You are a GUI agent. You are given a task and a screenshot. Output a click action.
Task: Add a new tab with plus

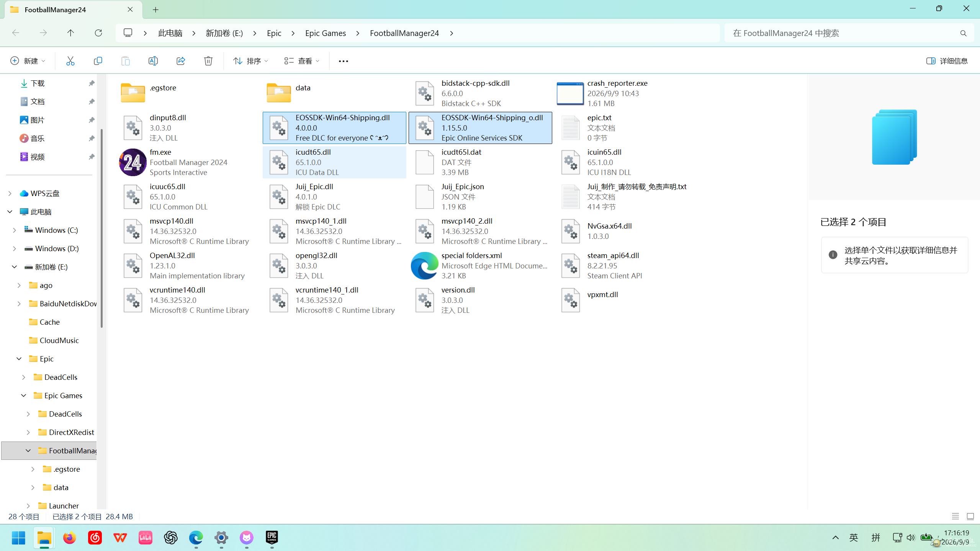click(x=155, y=10)
